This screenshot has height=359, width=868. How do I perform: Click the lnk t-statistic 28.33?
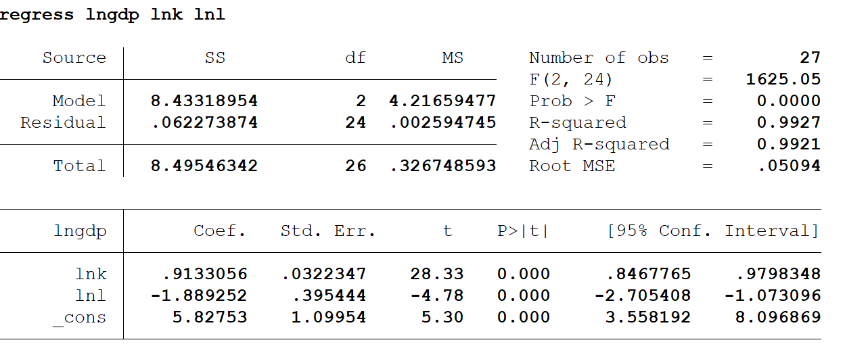pyautogui.click(x=437, y=274)
